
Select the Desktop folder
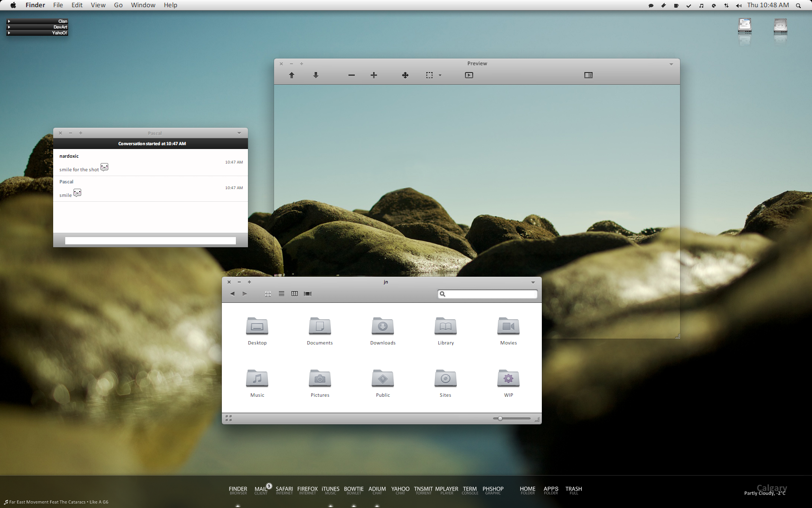[x=257, y=331]
